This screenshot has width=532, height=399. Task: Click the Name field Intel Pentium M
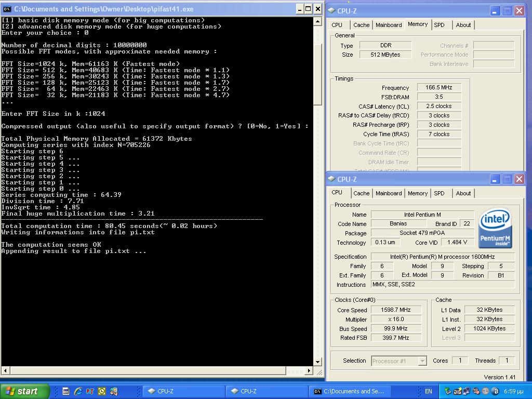point(422,215)
